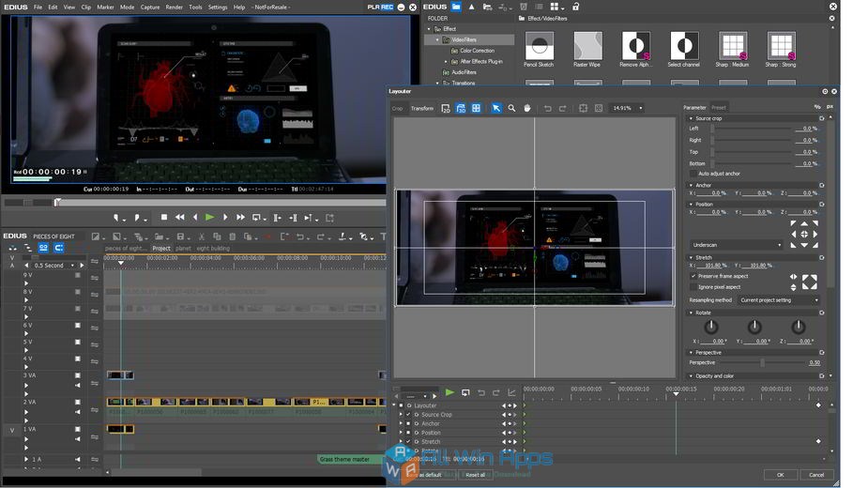Toggle Source Crop keyframe checkbox
Image resolution: width=868 pixels, height=488 pixels.
[x=408, y=414]
